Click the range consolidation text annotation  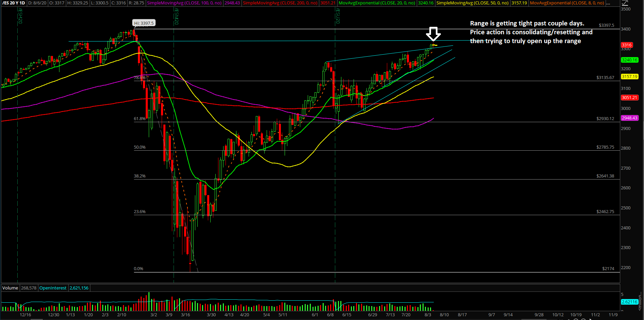click(x=531, y=32)
